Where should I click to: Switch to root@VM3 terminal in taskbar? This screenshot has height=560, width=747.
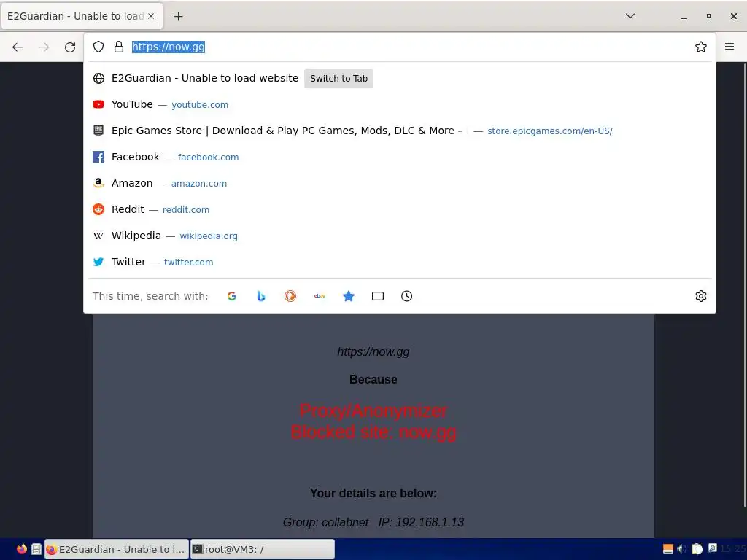263,549
